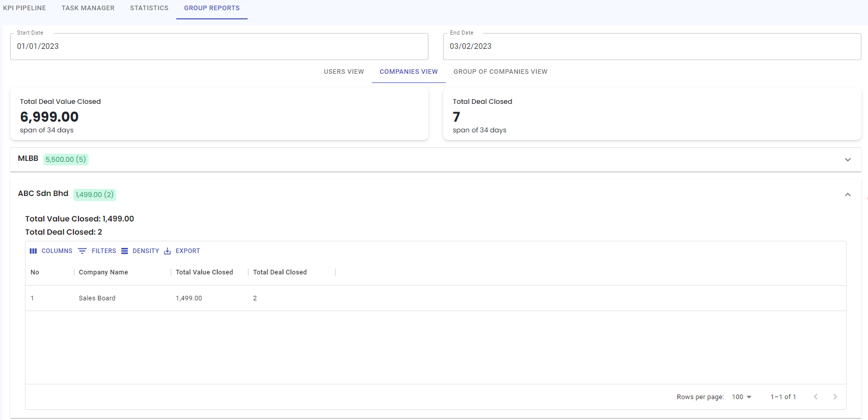The width and height of the screenshot is (868, 420).
Task: Collapse the ABC Sdn Bhd section
Action: (848, 194)
